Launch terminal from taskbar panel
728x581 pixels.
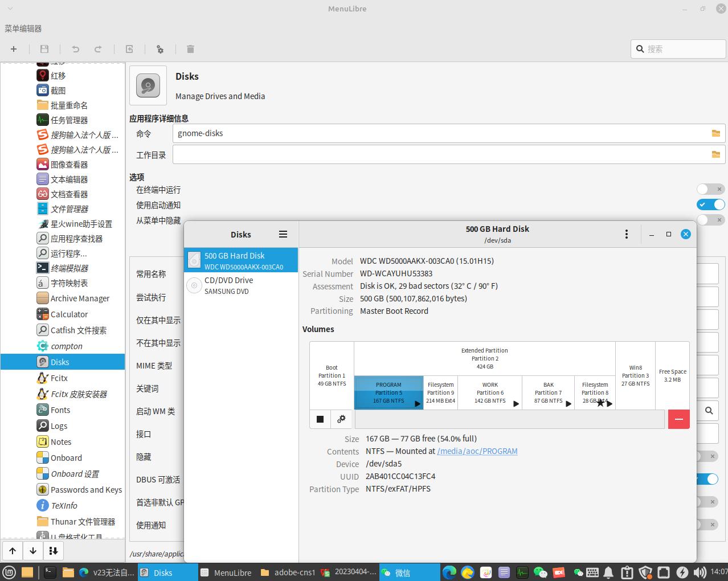point(50,572)
